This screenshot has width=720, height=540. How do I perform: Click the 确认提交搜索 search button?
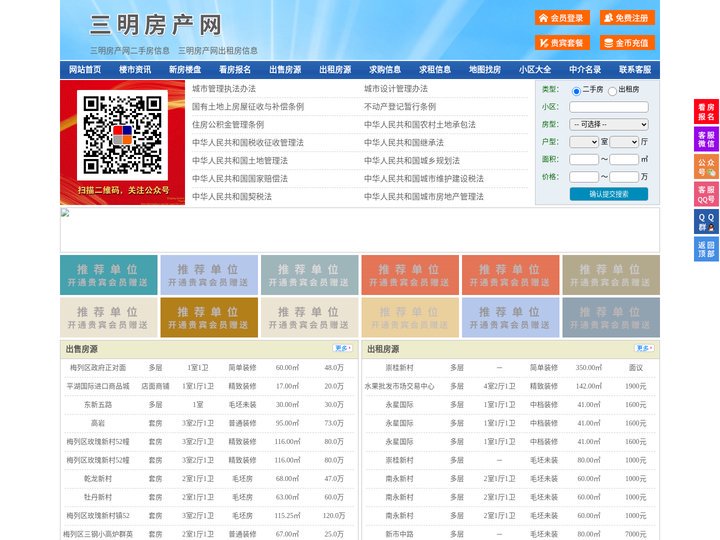(609, 194)
